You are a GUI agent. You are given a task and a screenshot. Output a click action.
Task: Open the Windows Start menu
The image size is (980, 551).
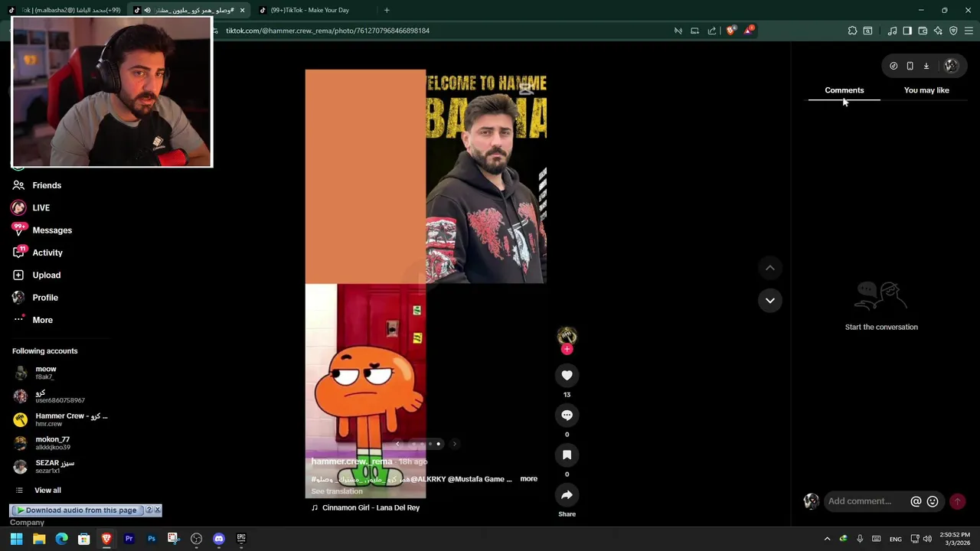click(16, 539)
